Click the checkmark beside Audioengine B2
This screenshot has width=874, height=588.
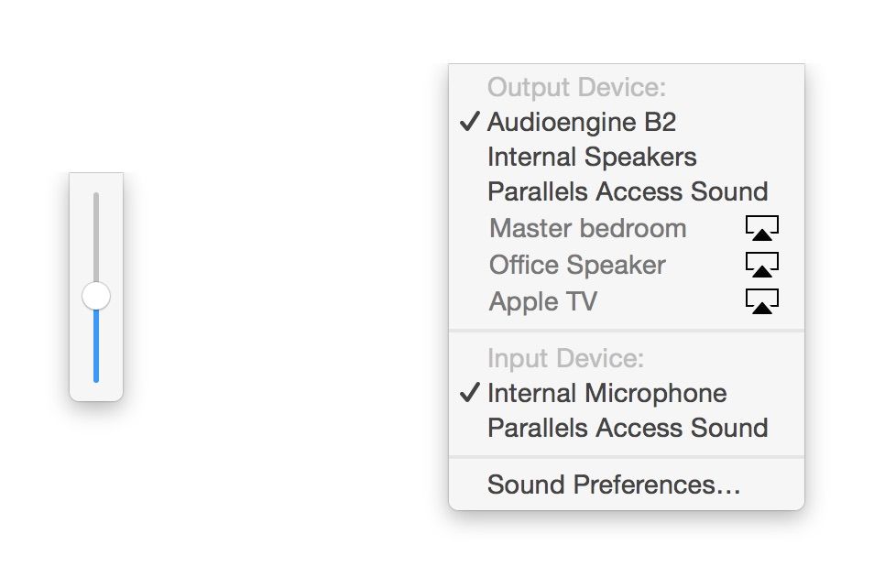[x=470, y=122]
